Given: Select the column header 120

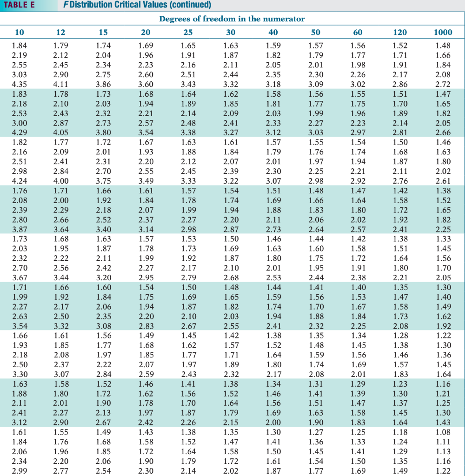Looking at the screenshot, I should [400, 32].
